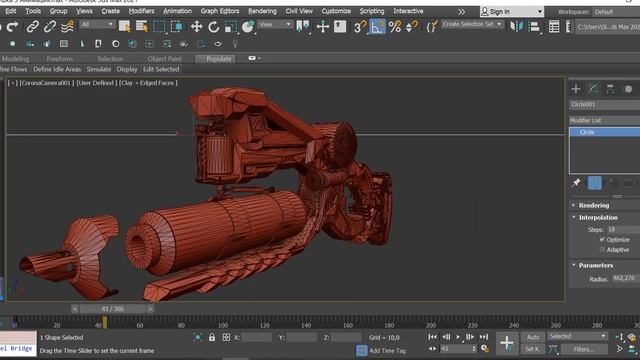This screenshot has width=640, height=360.
Task: Click the Simulate button
Action: [99, 69]
